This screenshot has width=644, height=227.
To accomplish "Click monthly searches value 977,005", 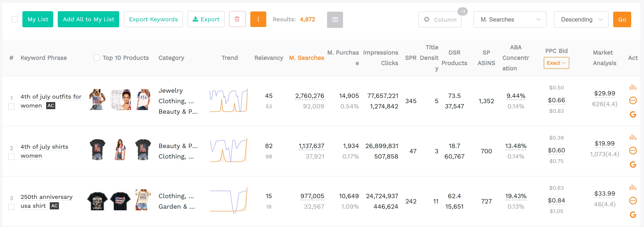I will [x=312, y=196].
